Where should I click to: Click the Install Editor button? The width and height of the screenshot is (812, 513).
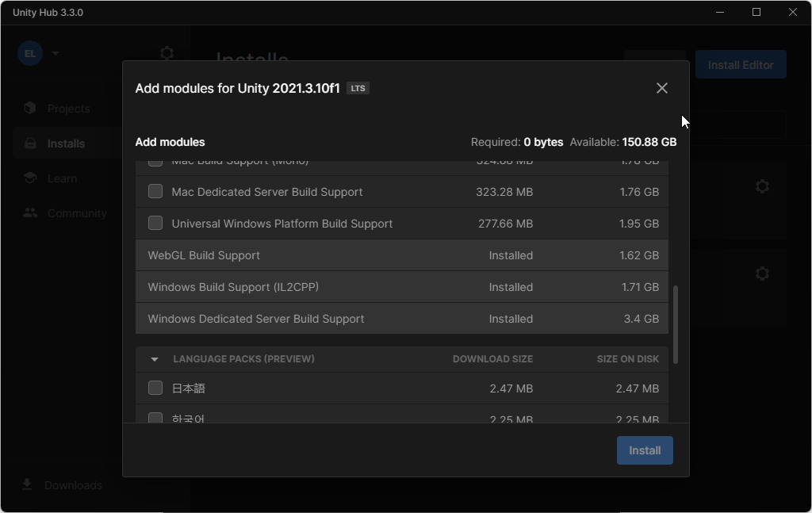click(740, 64)
